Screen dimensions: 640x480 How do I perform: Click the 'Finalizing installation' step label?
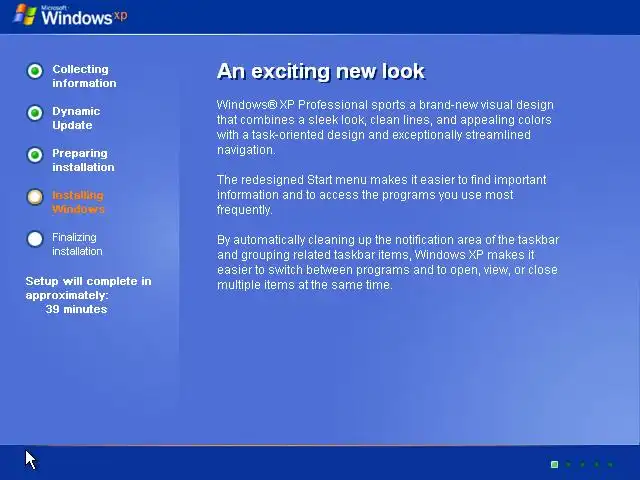pyautogui.click(x=77, y=244)
